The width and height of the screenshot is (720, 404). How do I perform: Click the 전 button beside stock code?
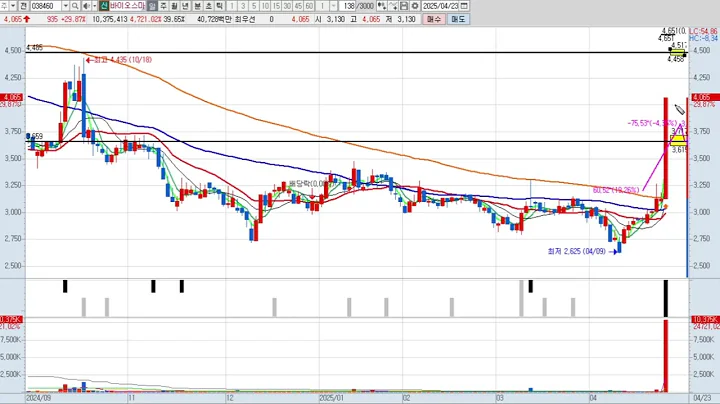[x=22, y=6]
